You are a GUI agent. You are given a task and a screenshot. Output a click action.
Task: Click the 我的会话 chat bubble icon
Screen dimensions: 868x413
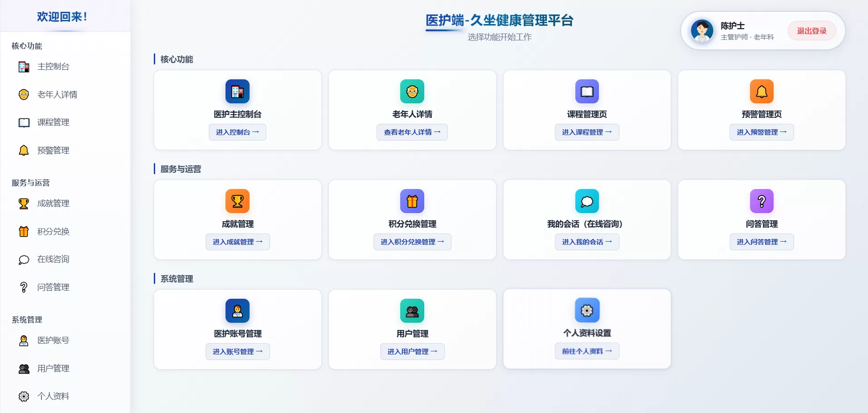(x=587, y=201)
